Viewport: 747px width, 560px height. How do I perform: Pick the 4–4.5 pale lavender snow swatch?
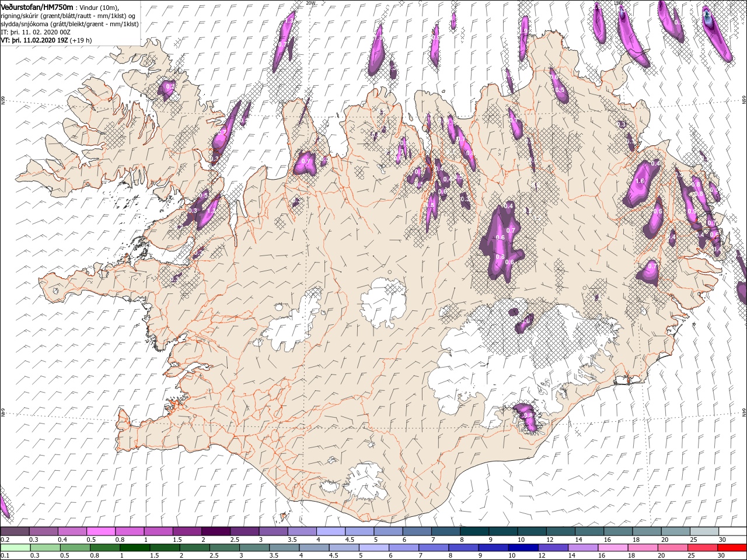[x=331, y=531]
